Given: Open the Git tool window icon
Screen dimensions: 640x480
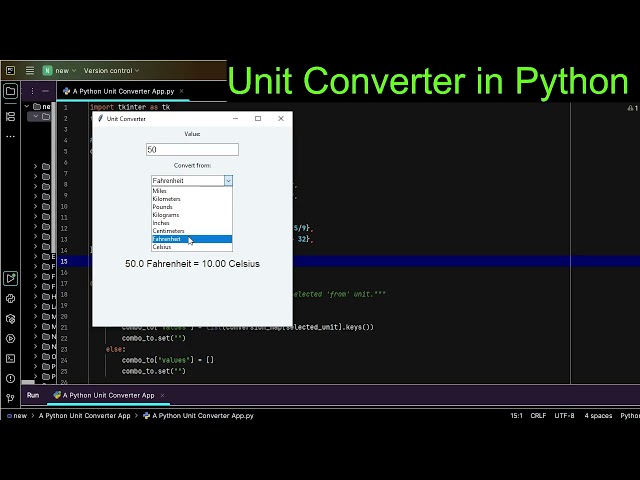Looking at the screenshot, I should tap(11, 398).
